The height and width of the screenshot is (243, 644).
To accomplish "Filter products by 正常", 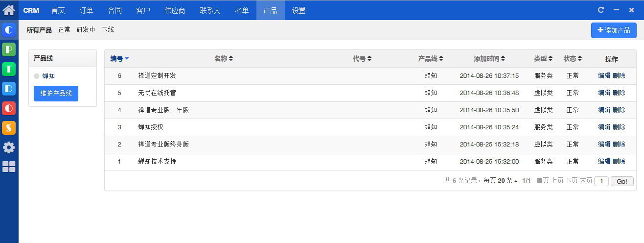I will coord(64,30).
